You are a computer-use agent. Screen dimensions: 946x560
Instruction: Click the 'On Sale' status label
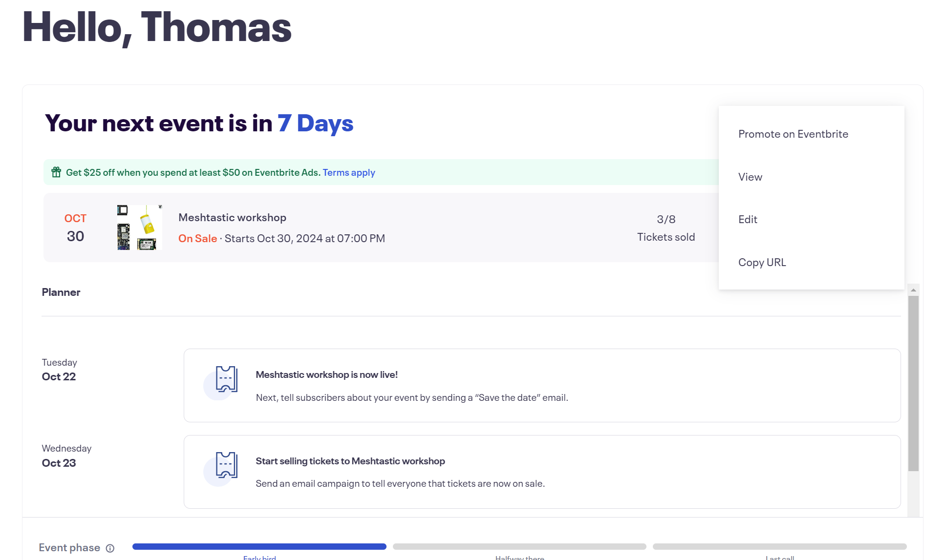click(197, 238)
